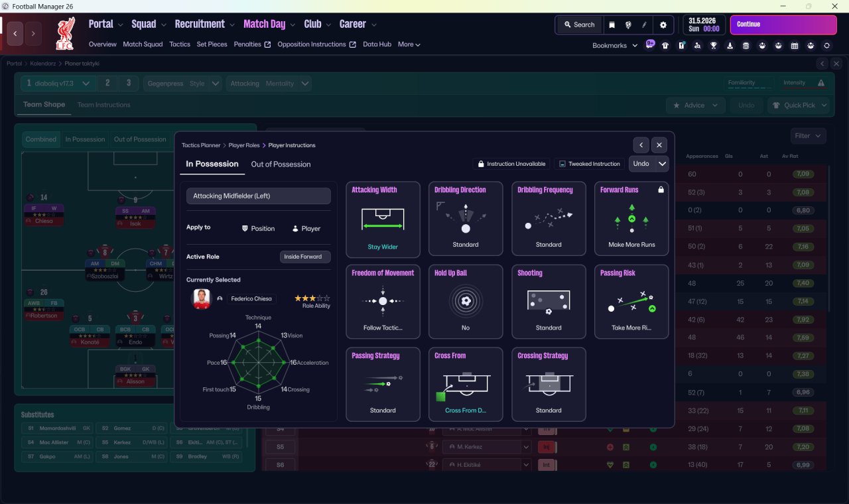Open the Dribbling Direction instruction card
The image size is (849, 504).
[466, 218]
